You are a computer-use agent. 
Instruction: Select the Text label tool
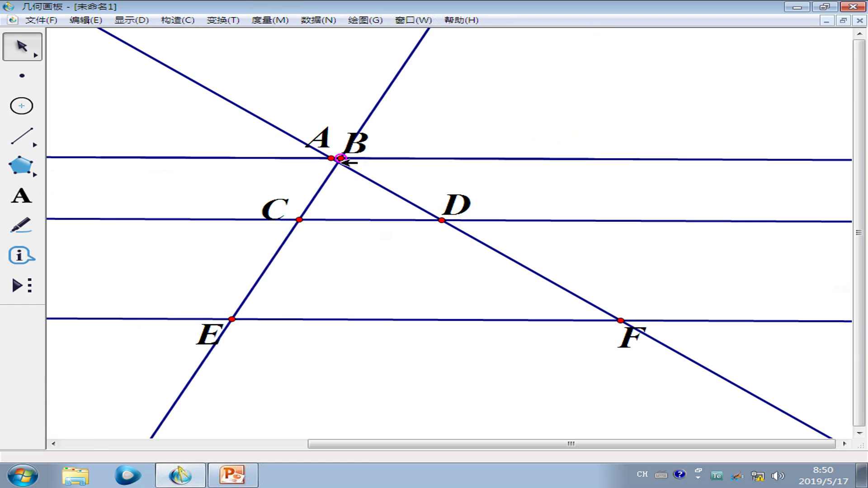click(21, 196)
